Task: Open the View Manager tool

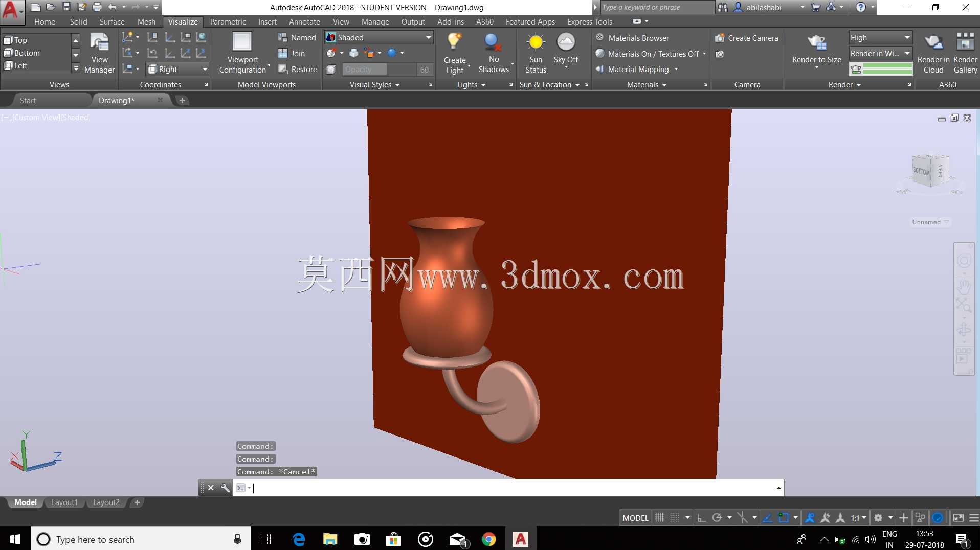Action: point(99,53)
